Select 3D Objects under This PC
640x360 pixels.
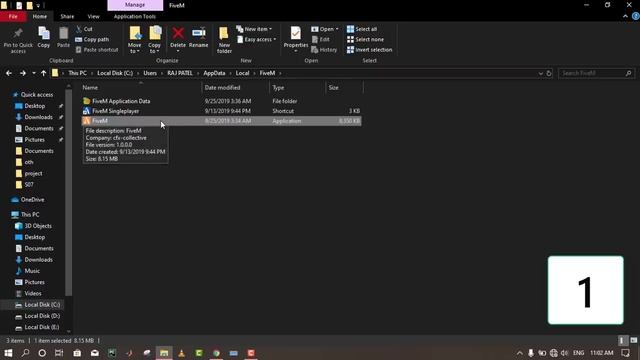click(38, 226)
